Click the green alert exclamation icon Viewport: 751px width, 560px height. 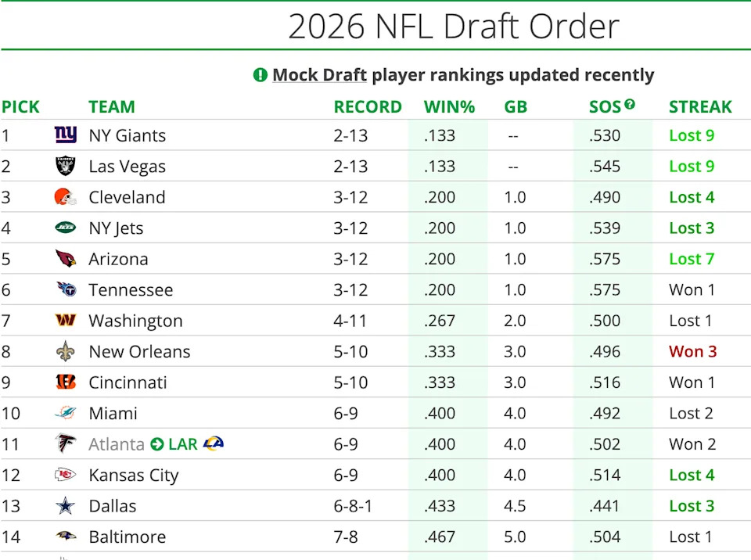(x=261, y=75)
